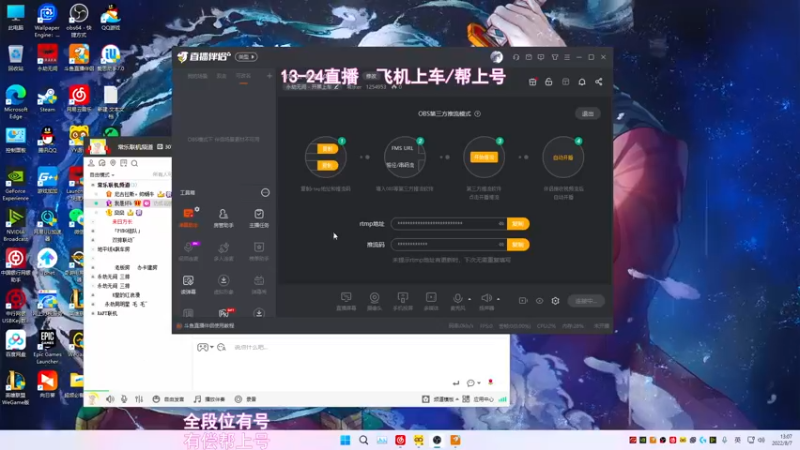Open the Microsoft Edge desktop shortcut
Screen dimensions: 800x450
click(x=16, y=103)
